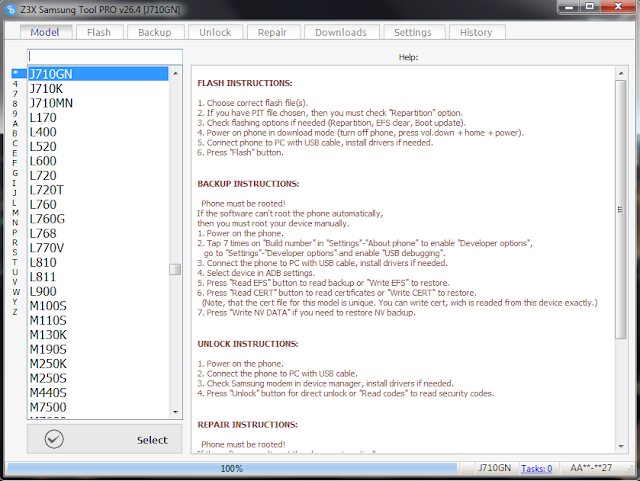Viewport: 640px width, 481px height.
Task: Open the Unlock tab
Action: click(215, 32)
